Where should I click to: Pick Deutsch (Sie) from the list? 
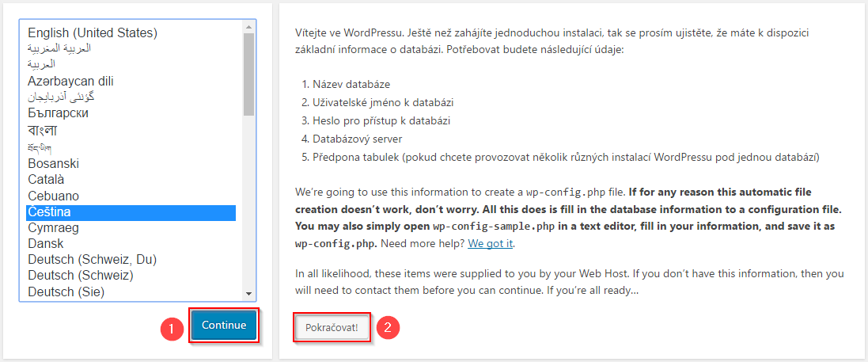click(66, 292)
